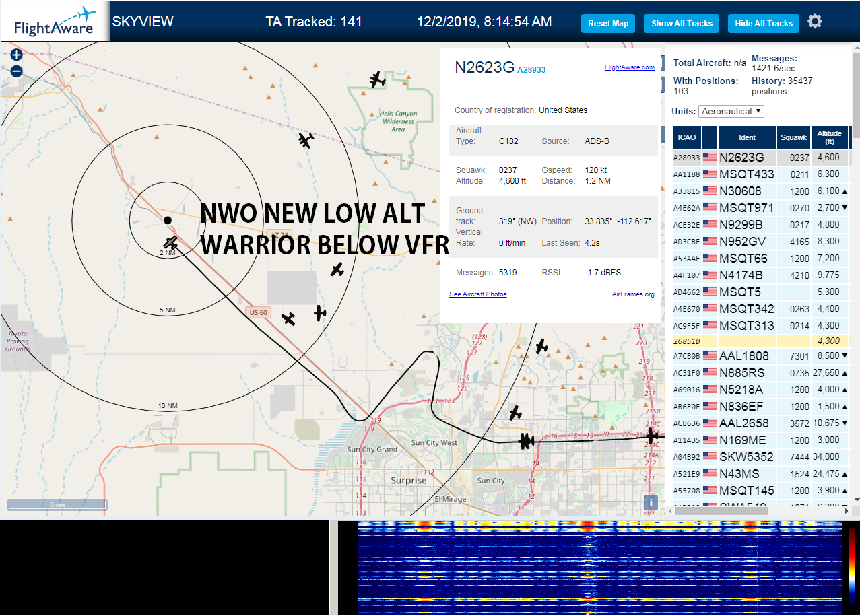Open AirFrames.org link
The image size is (860, 616).
(x=633, y=294)
